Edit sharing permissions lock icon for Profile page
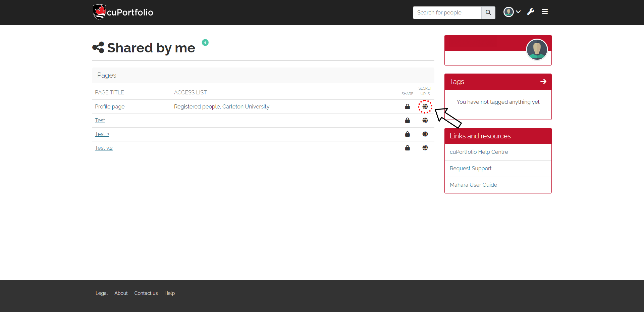Image resolution: width=644 pixels, height=312 pixels. [408, 106]
